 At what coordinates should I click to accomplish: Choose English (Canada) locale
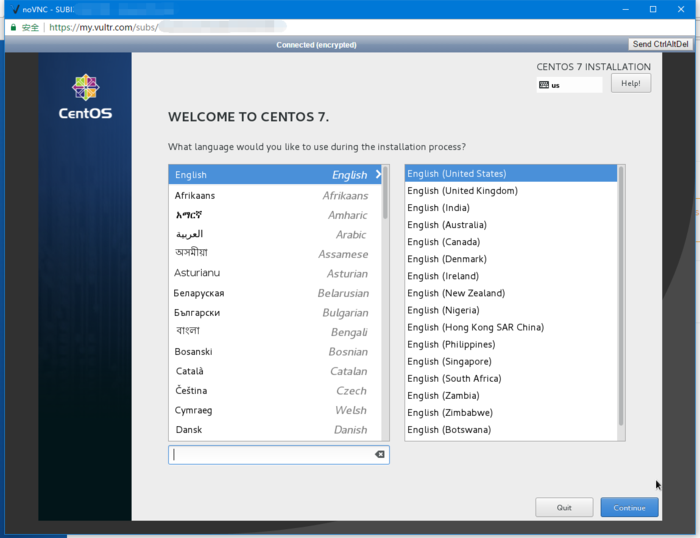pyautogui.click(x=511, y=242)
